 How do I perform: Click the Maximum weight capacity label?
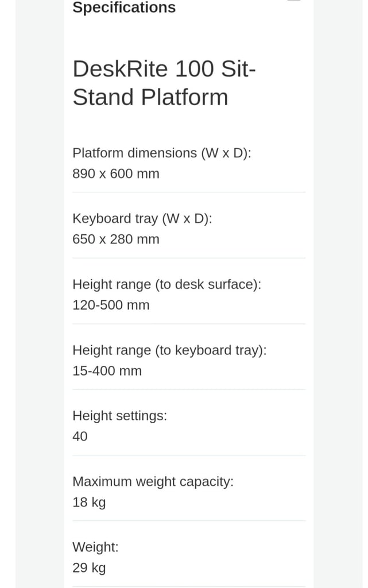[153, 482]
